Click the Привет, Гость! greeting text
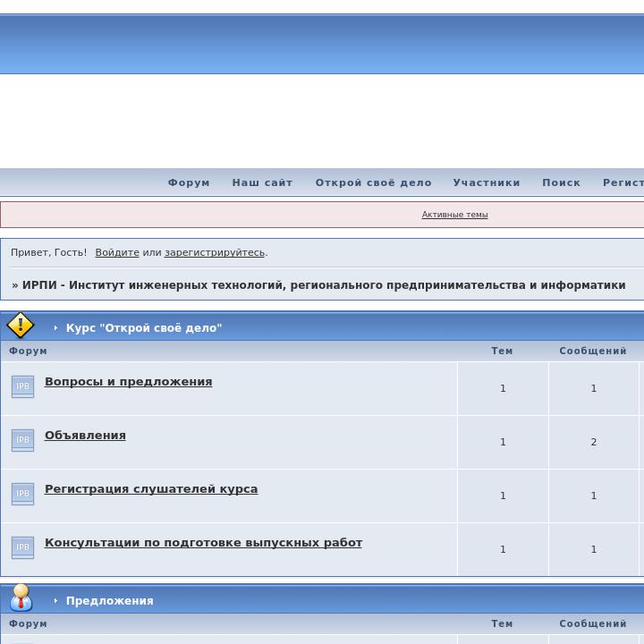The width and height of the screenshot is (644, 644). tap(49, 252)
